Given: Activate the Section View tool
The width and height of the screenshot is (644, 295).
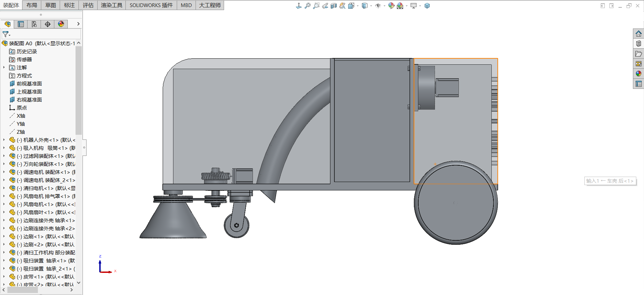Looking at the screenshot, I should coord(333,6).
